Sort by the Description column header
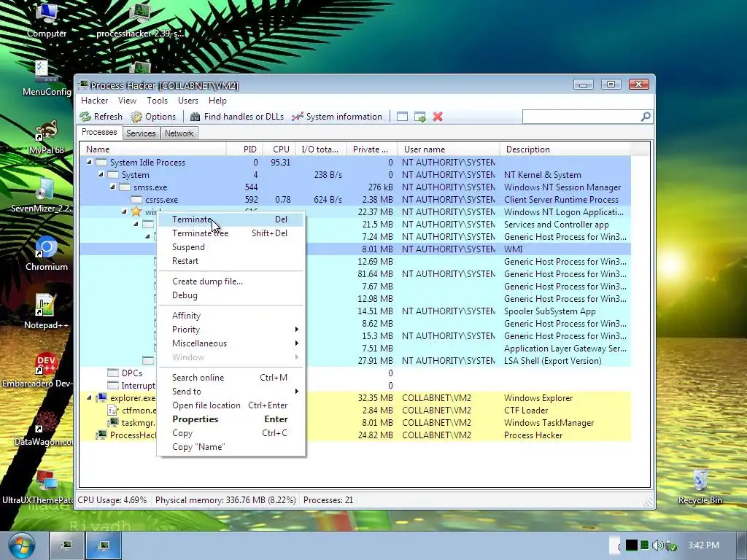Image resolution: width=747 pixels, height=560 pixels. 565,149
